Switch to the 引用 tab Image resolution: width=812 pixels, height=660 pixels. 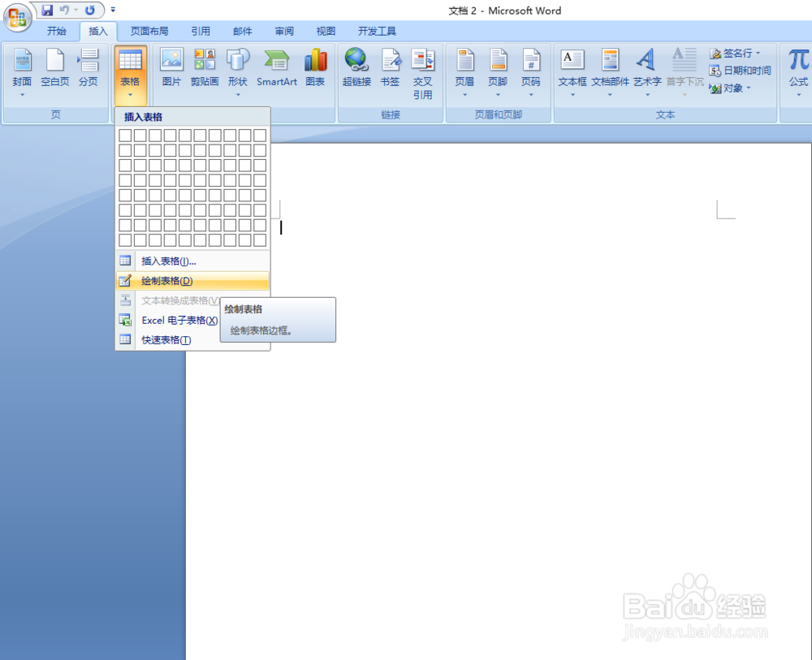click(201, 31)
